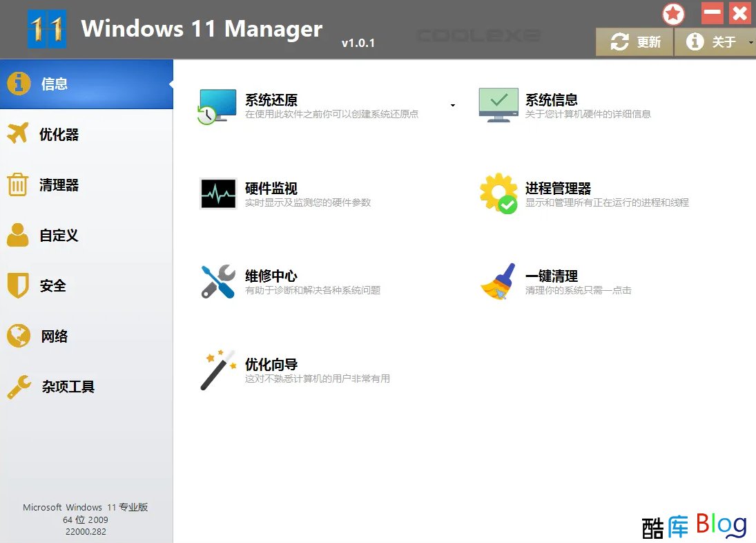Close the Windows 11 Manager window

coord(740,13)
